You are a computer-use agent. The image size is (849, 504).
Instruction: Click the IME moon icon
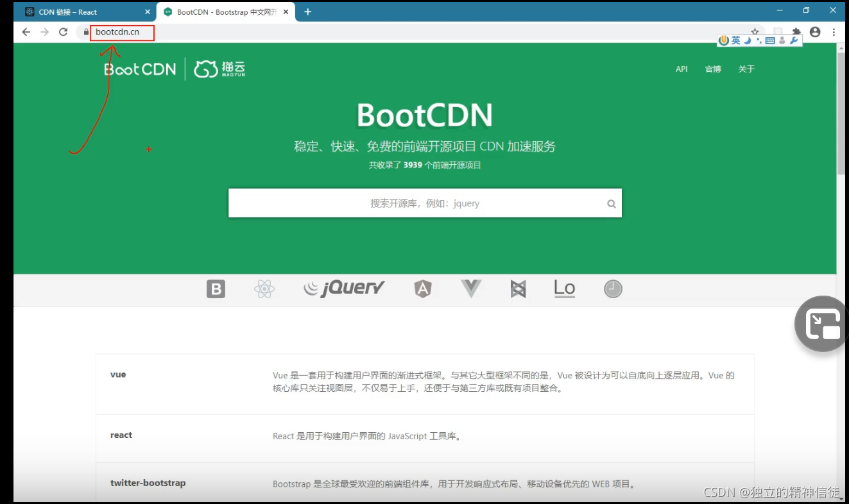pos(748,40)
